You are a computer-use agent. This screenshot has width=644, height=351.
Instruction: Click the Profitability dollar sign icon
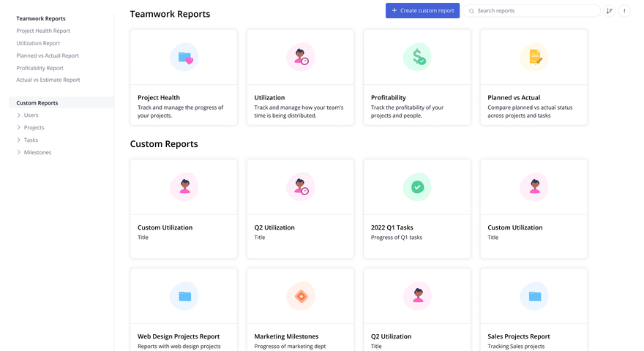pos(417,57)
